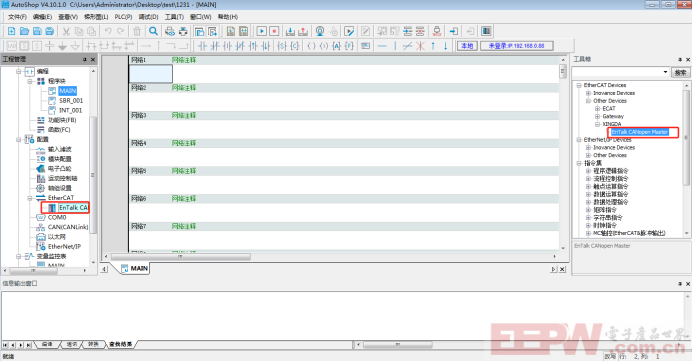Screen dimensions: 692x361
Task: Start PLC run with the play icon
Action: 262,31
